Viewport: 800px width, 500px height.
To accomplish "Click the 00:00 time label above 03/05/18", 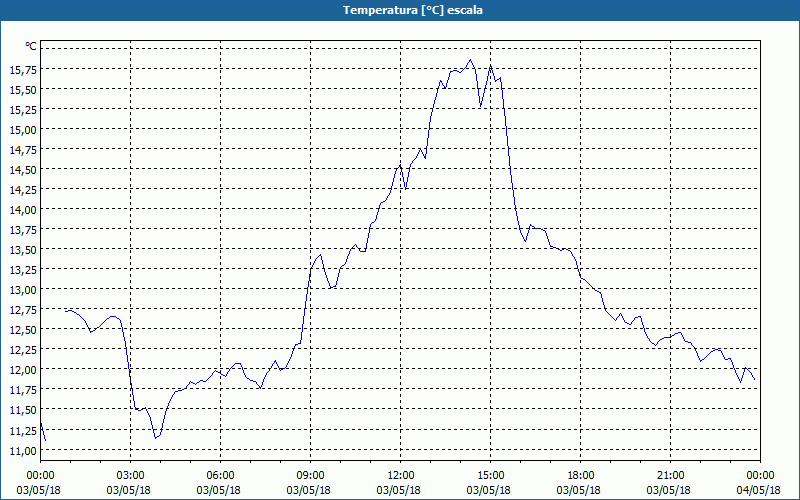I will point(40,476).
